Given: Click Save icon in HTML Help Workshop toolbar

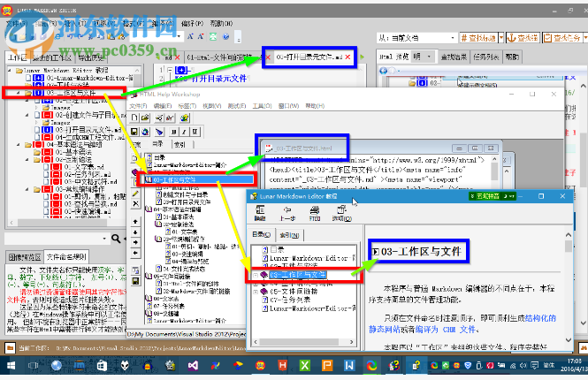Looking at the screenshot, I should [x=134, y=132].
